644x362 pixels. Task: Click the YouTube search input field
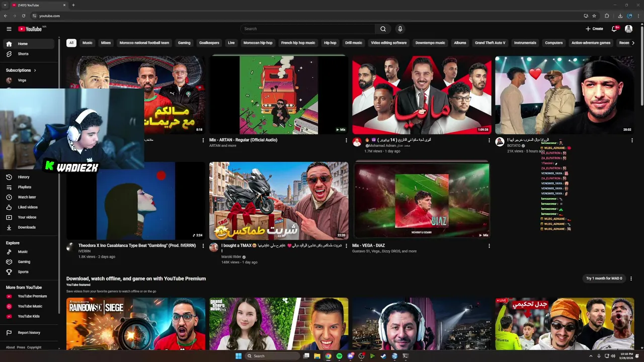pyautogui.click(x=307, y=29)
